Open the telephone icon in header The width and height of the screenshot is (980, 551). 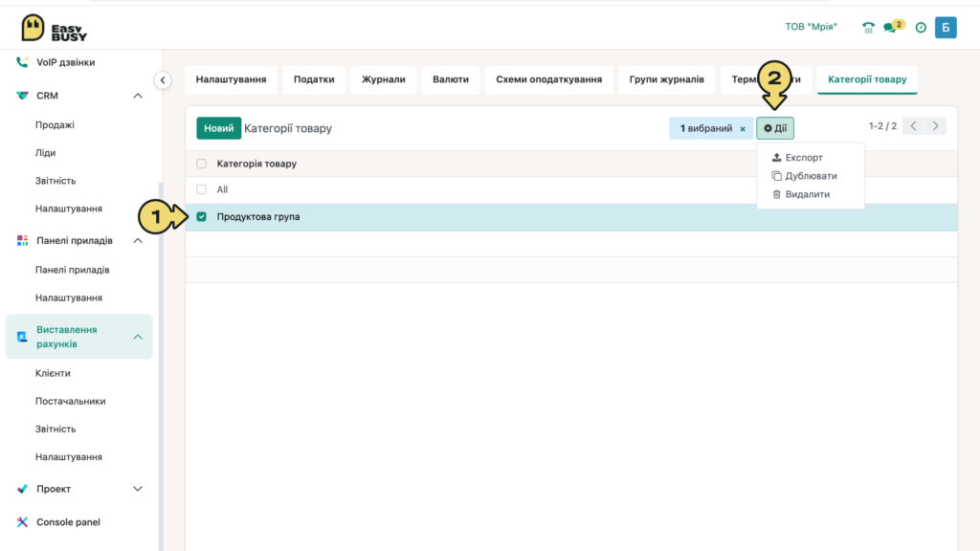click(x=868, y=28)
